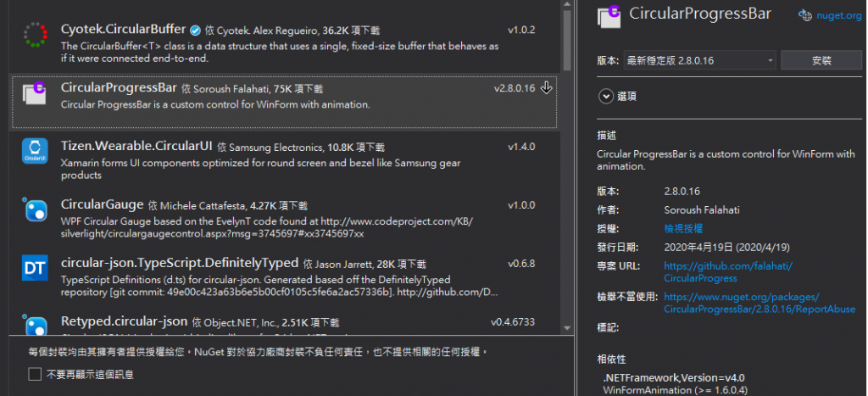The image size is (868, 396).
Task: Click the Tizen.Wearable.CircularUI package icon
Action: point(35,151)
